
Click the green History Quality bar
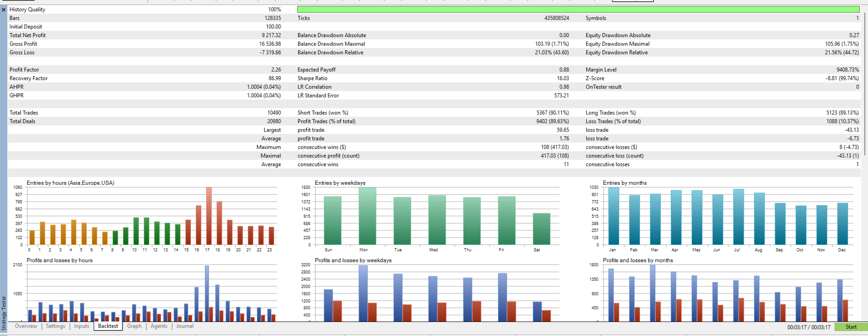578,9
